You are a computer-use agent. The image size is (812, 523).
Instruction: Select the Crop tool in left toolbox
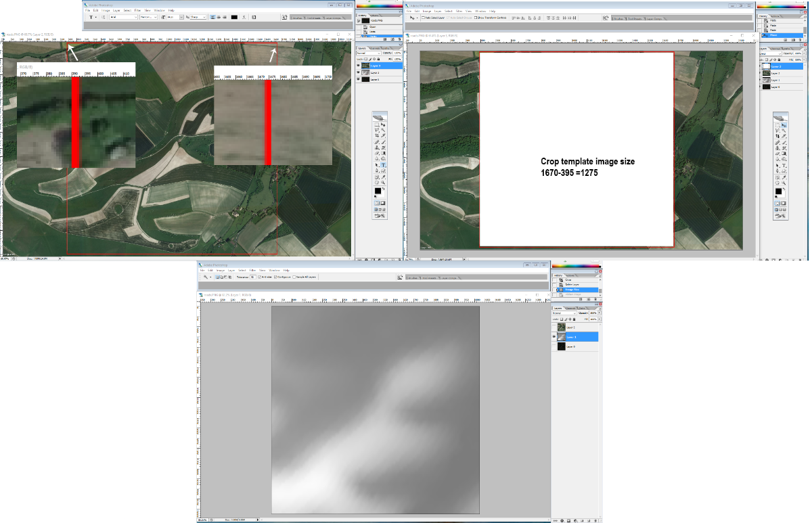pos(377,136)
